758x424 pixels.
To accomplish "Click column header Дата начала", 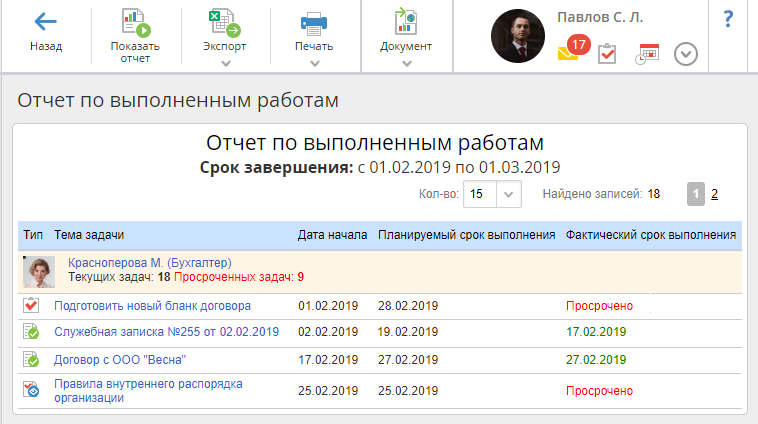I will coord(332,235).
